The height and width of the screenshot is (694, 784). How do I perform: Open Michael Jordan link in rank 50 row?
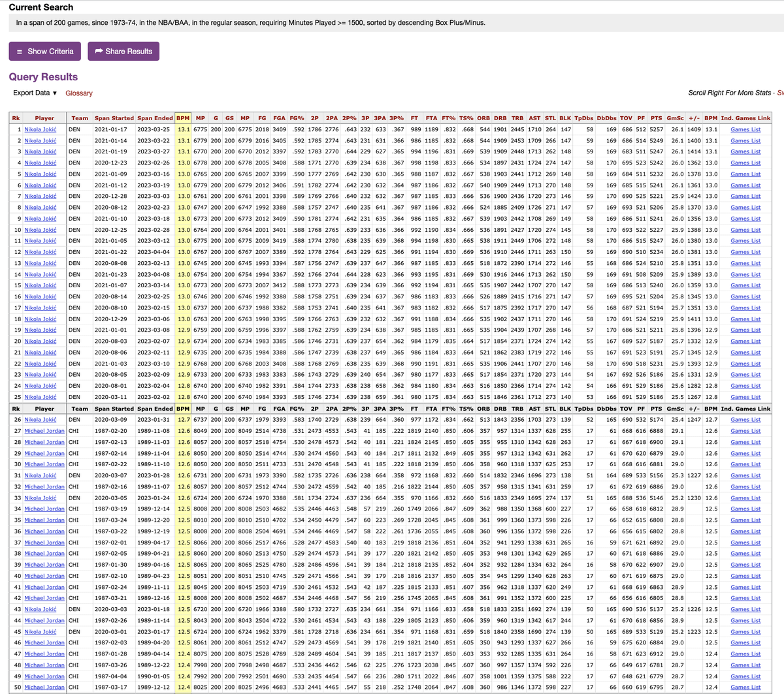click(x=44, y=687)
